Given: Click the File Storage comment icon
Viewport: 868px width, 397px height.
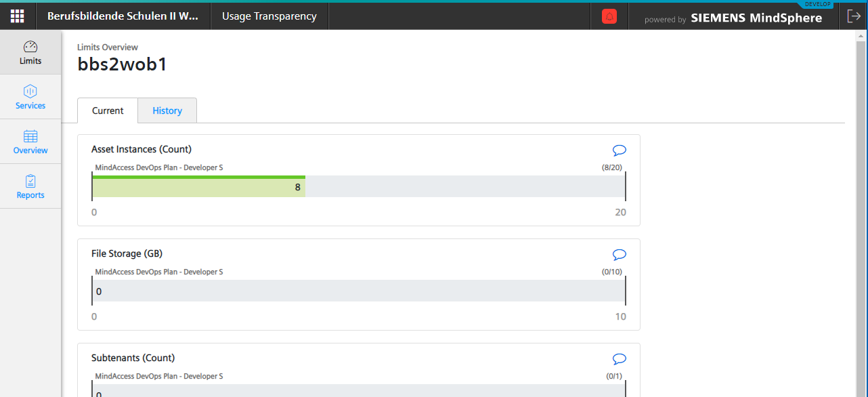Looking at the screenshot, I should (x=619, y=255).
